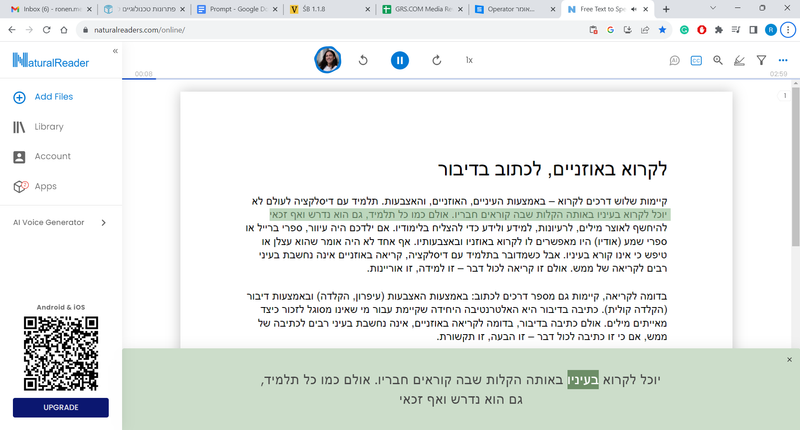800x430 pixels.
Task: Reload the page
Action: (46, 30)
